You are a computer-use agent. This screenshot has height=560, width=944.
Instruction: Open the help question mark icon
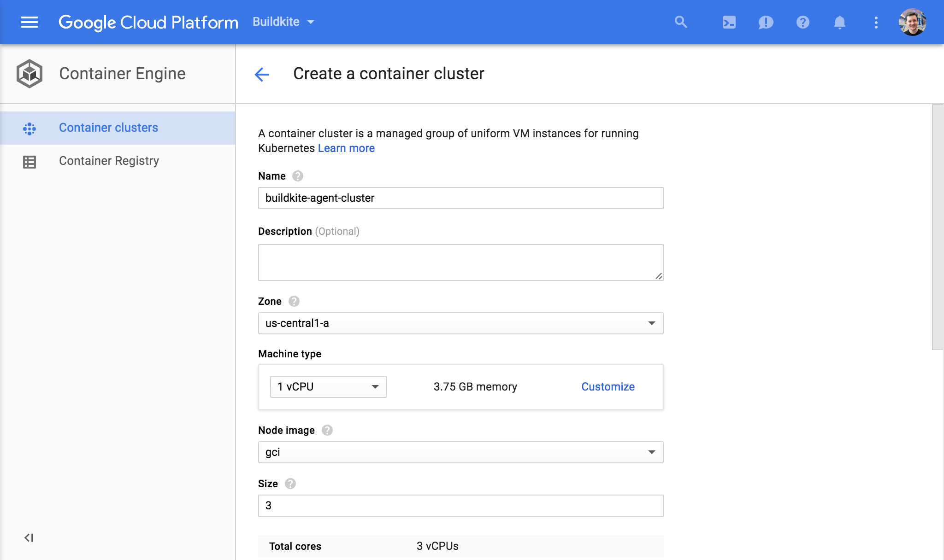tap(802, 22)
